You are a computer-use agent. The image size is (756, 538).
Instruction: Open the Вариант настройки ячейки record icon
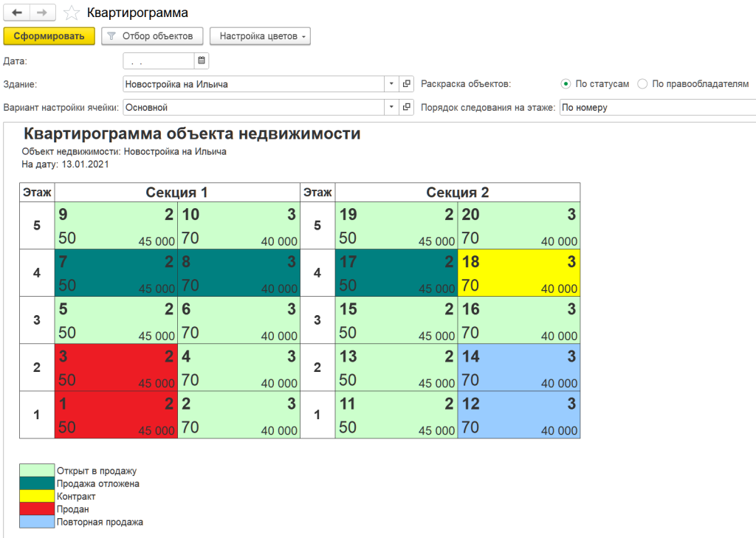pos(407,108)
